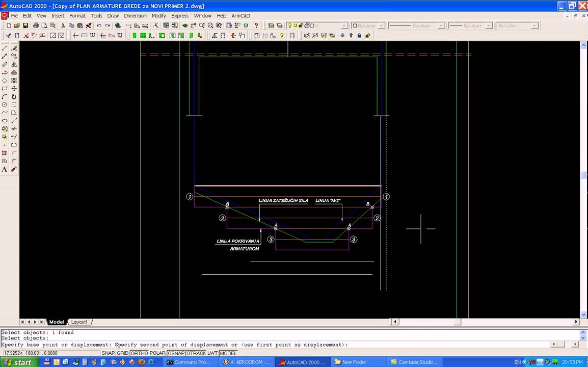This screenshot has height=367, width=588.
Task: Select the Explode modify tool
Action: (14, 169)
